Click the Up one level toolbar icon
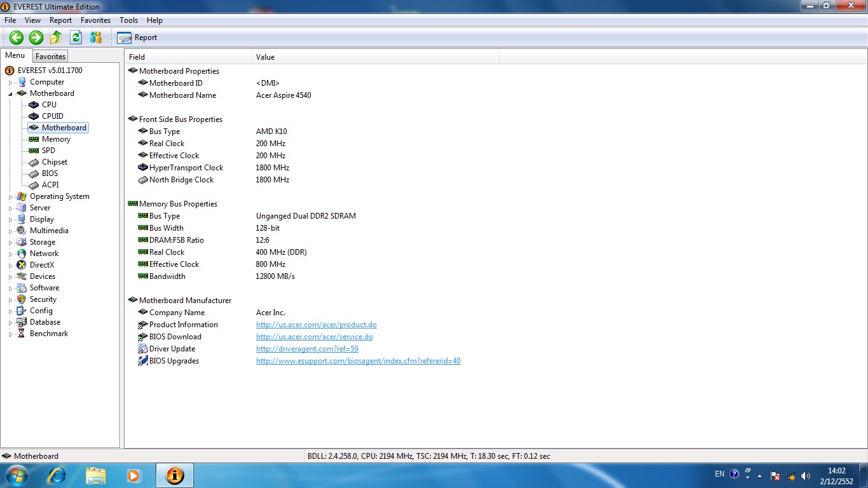 click(56, 37)
